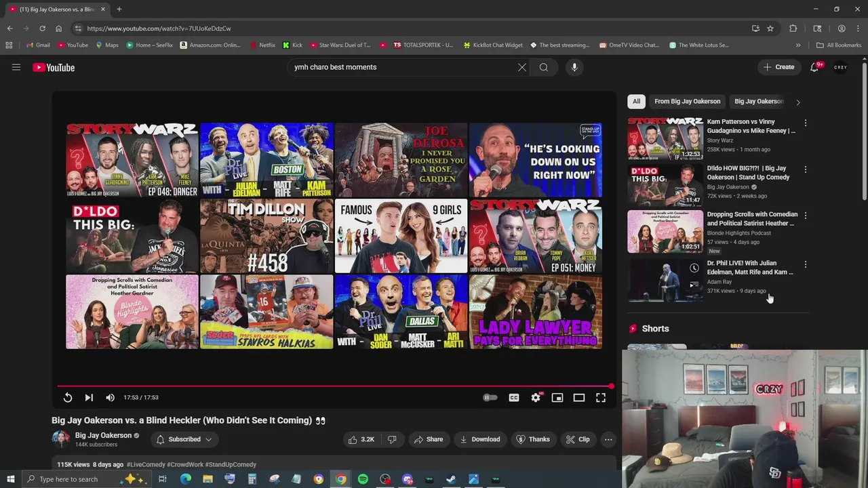
Task: Like the video (3.2K)
Action: coord(361,439)
